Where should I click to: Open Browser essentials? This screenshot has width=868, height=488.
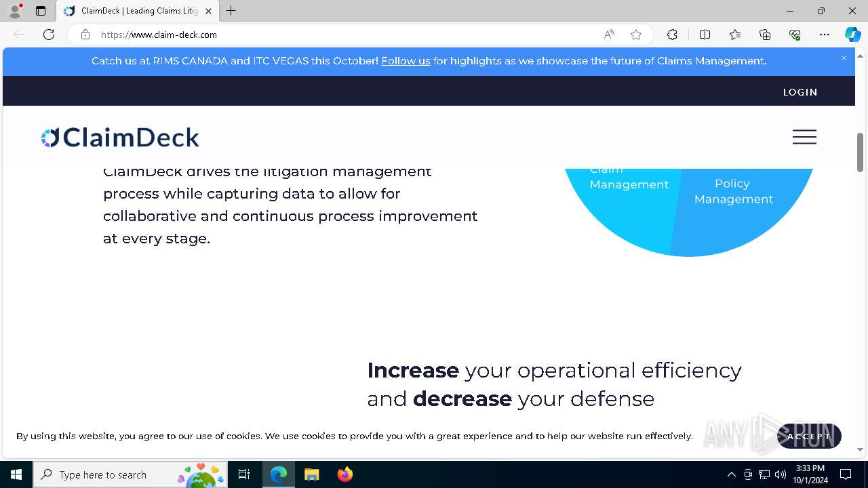click(795, 35)
